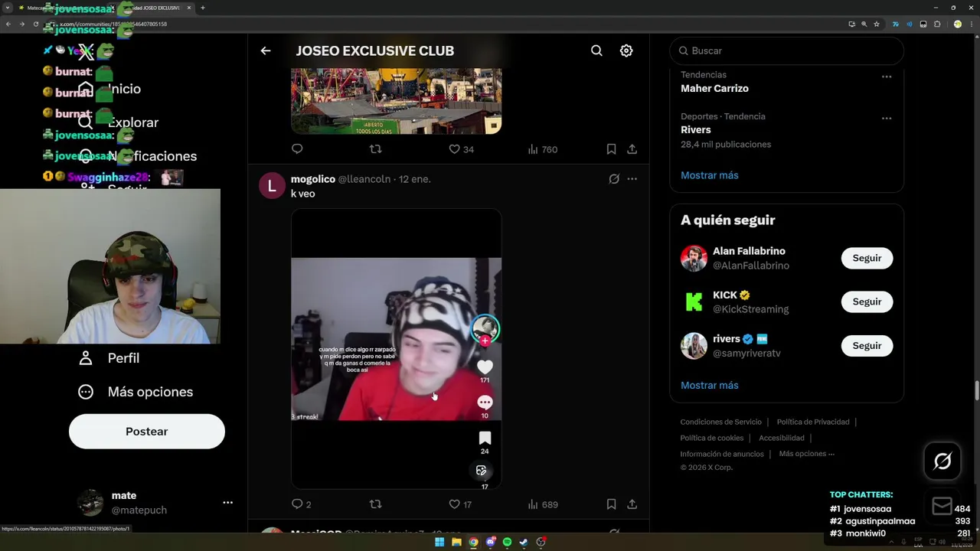
Task: Open the Grok floating button
Action: click(942, 461)
